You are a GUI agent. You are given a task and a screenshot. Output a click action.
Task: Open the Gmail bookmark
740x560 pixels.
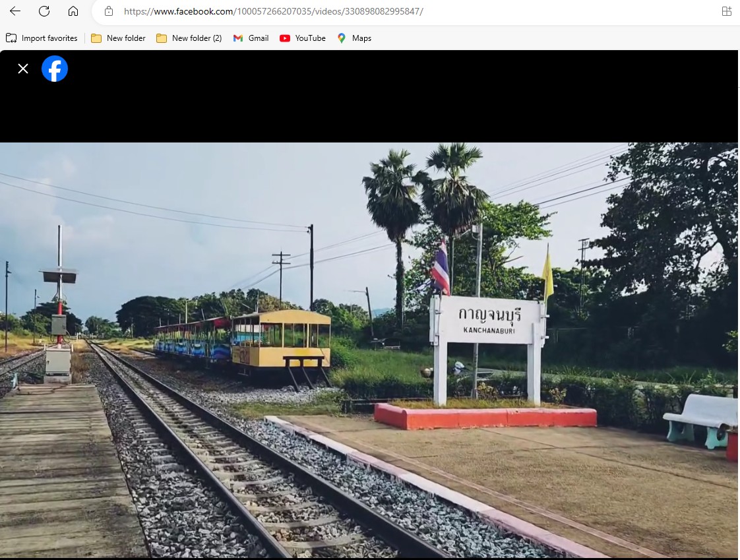click(251, 38)
